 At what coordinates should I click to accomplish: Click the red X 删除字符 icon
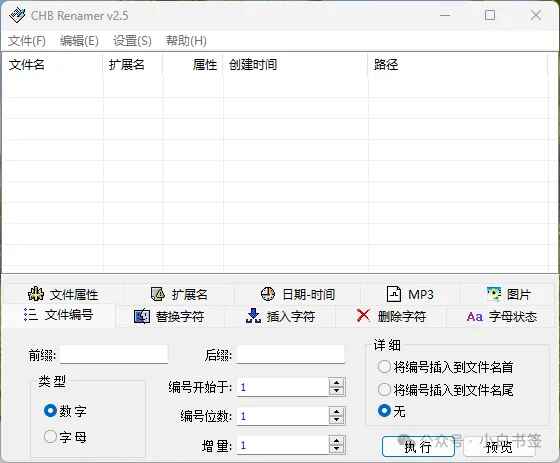tap(363, 315)
